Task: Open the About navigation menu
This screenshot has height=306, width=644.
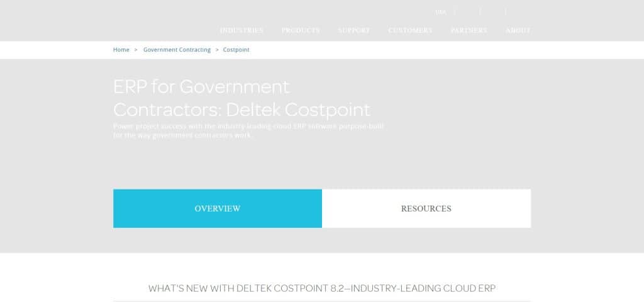Action: (x=518, y=30)
